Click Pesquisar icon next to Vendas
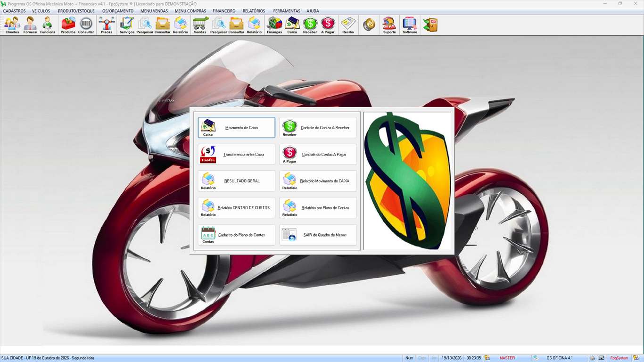Screen dimensions: 644x362 (x=219, y=25)
